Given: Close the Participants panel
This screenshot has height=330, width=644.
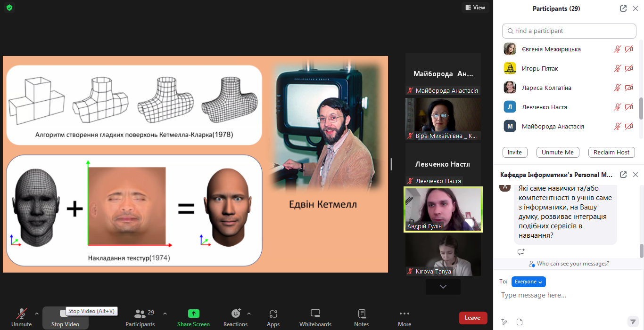Looking at the screenshot, I should pos(636,8).
